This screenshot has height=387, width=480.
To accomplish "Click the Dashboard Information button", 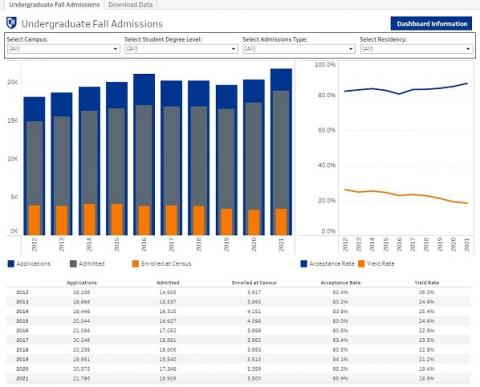I will coord(432,24).
